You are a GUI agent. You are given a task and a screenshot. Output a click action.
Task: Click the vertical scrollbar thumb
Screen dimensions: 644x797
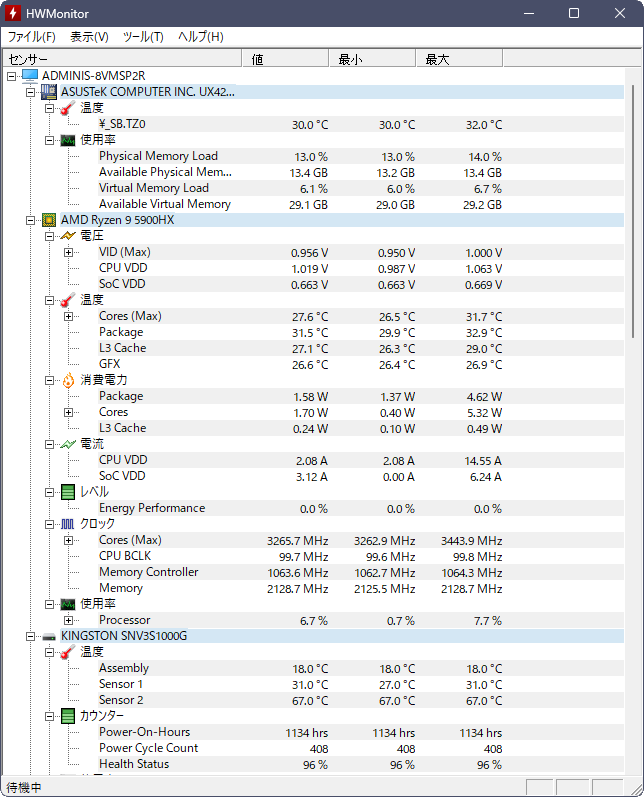[633, 211]
